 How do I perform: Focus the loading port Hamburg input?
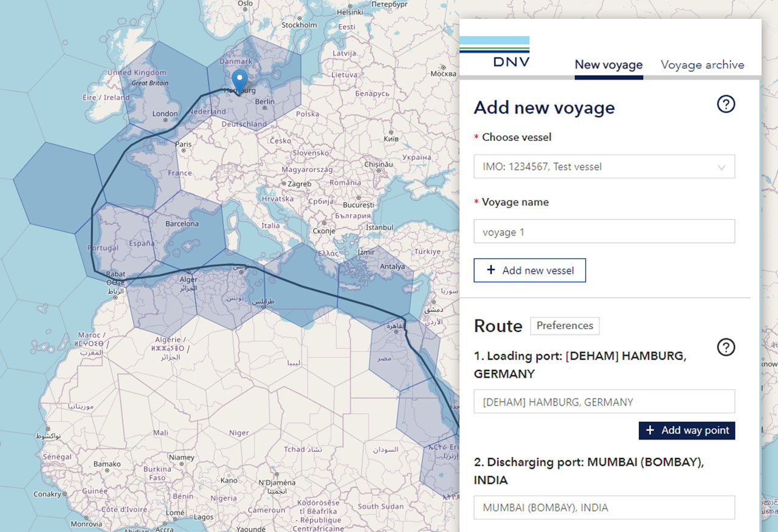click(604, 402)
